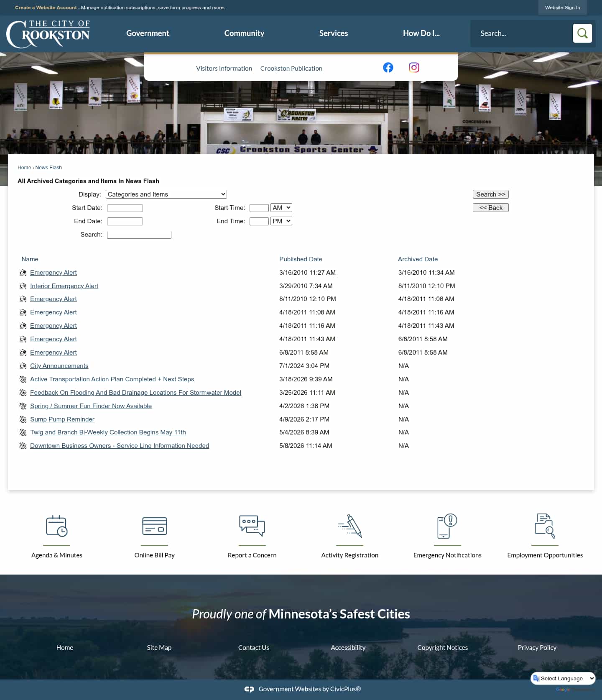The height and width of the screenshot is (700, 602).
Task: Click icon beside Spring / Summer Fun Finder
Action: coord(23,406)
